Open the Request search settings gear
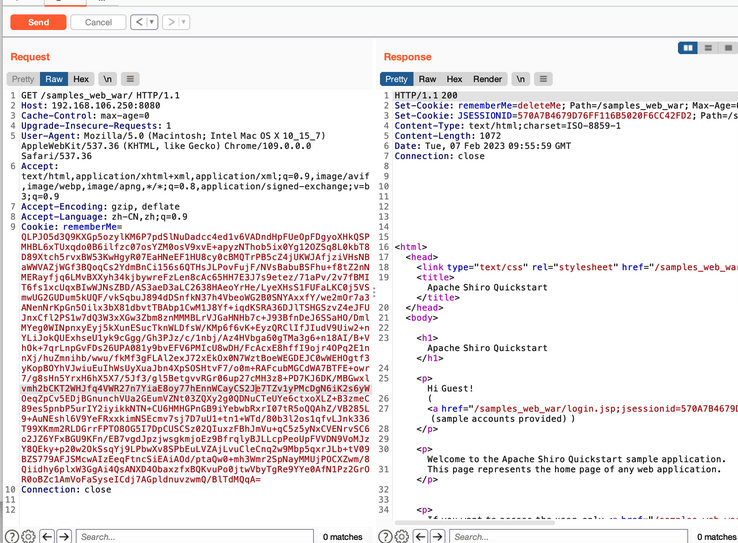Screen dimensions: 738x543 click(28, 536)
